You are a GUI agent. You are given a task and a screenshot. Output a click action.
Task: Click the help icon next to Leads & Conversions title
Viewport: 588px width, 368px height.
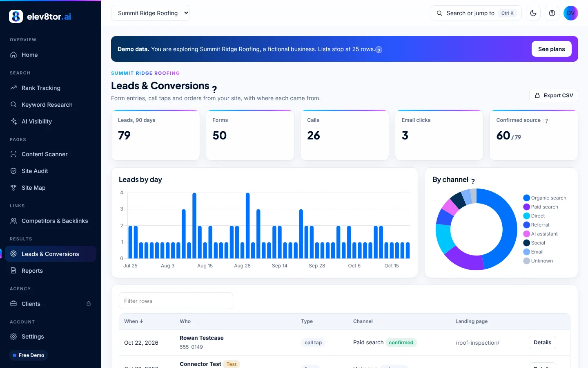214,89
